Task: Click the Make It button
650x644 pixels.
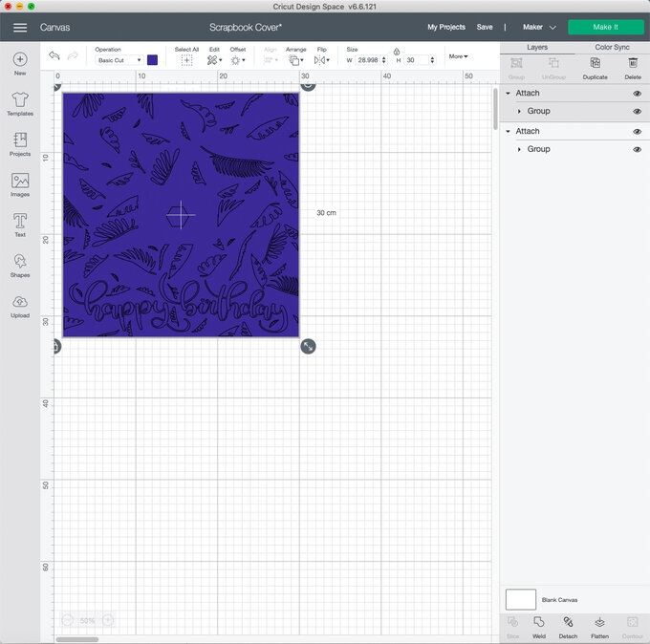Action: 605,27
